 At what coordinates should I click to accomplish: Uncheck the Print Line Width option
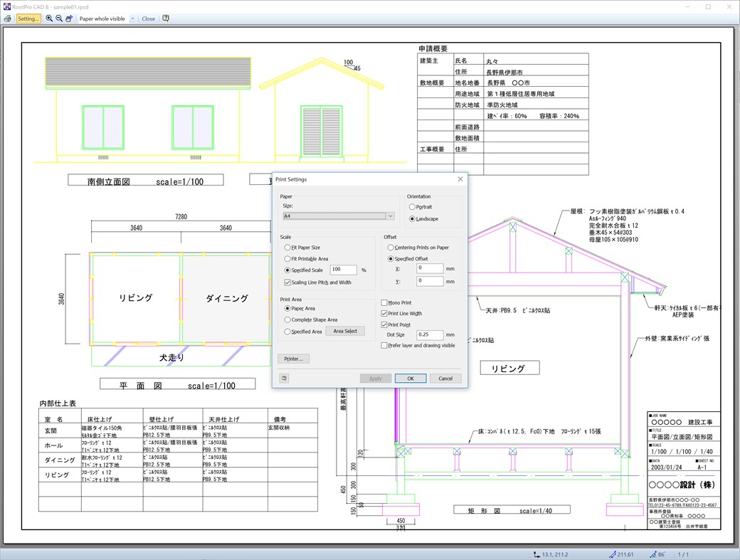coord(384,314)
